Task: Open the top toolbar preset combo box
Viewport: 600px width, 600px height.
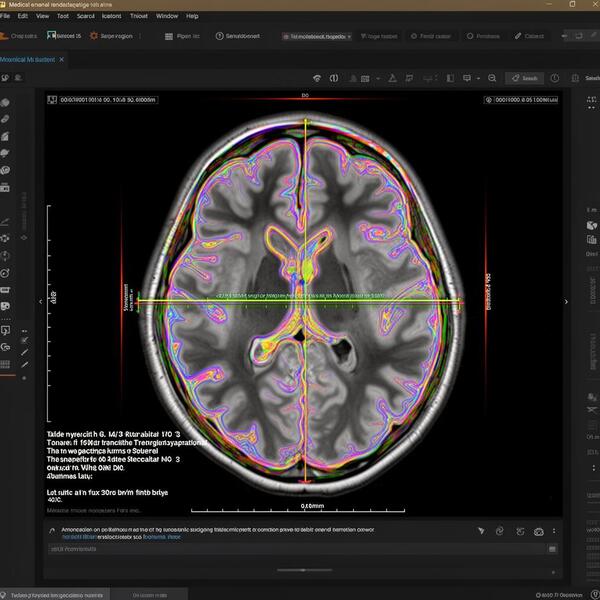Action: point(317,36)
